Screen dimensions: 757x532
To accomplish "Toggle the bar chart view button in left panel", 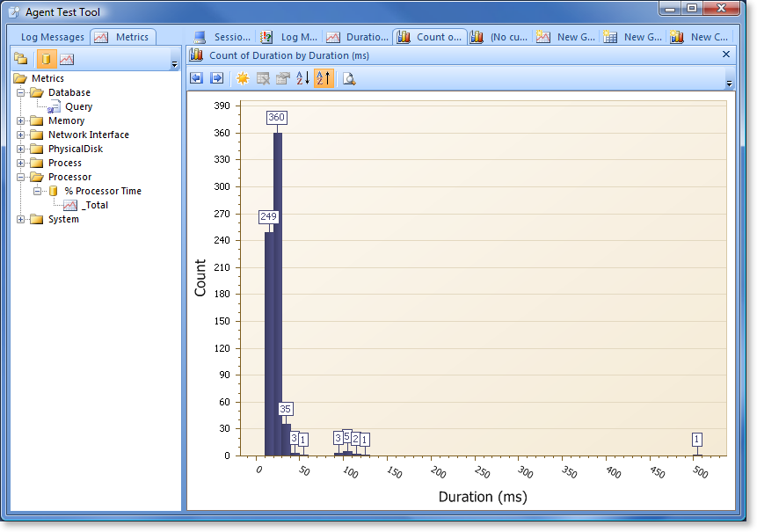I will pos(46,58).
